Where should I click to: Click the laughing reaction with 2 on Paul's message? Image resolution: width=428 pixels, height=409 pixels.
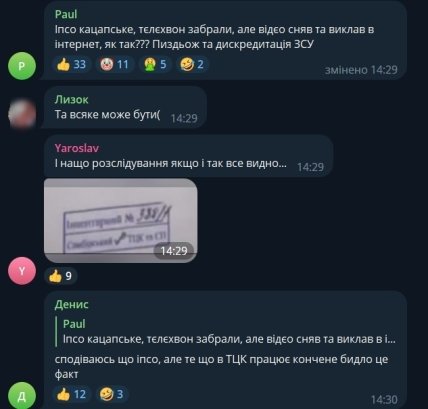point(192,64)
